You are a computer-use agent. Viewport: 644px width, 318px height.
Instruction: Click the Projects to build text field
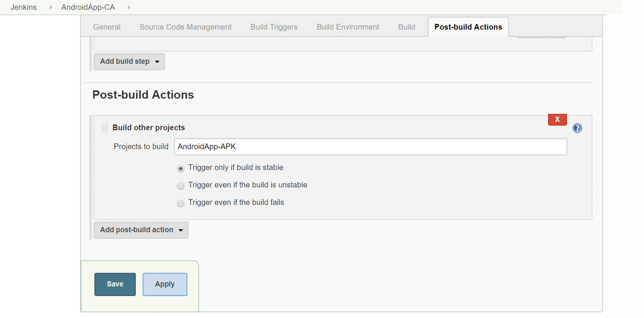pyautogui.click(x=370, y=147)
